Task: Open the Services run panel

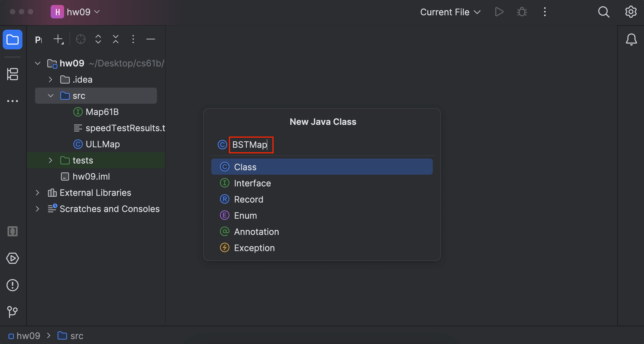Action: (x=13, y=258)
